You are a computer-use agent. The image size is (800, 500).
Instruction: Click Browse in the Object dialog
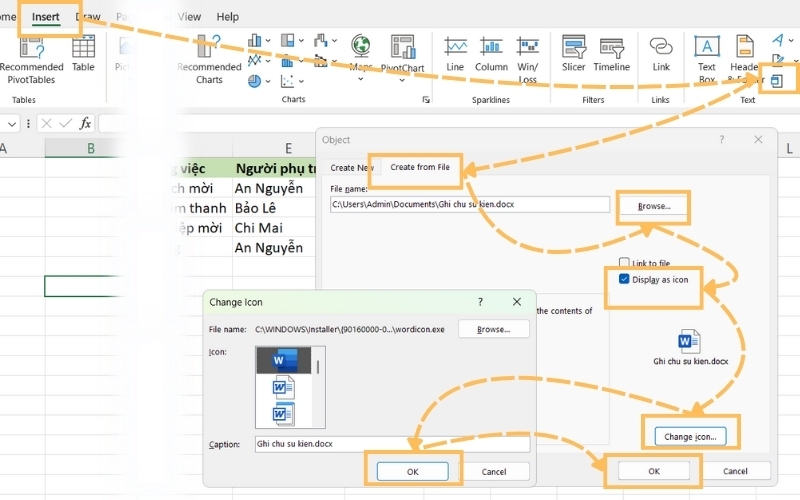click(654, 206)
